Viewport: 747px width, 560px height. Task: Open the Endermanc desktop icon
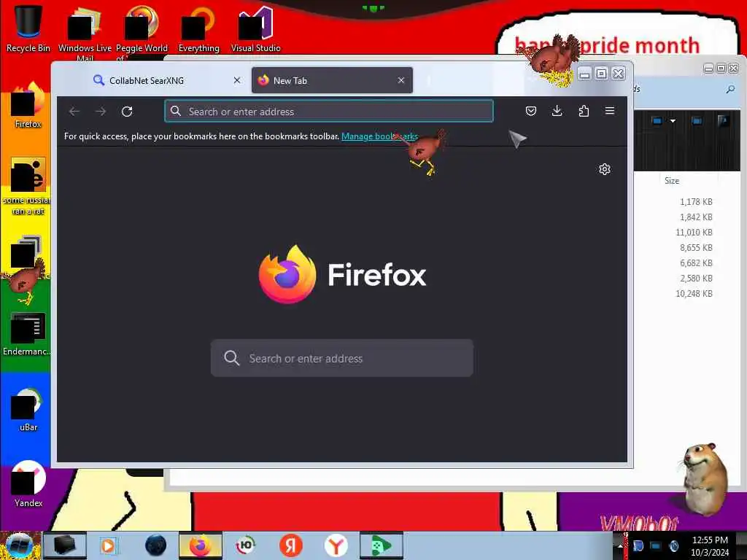(x=27, y=334)
